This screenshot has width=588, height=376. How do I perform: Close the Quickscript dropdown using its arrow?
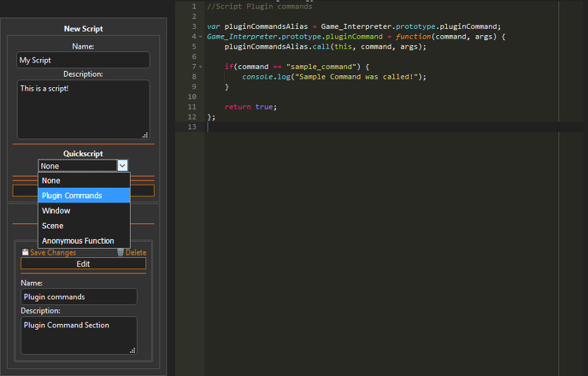(x=122, y=165)
